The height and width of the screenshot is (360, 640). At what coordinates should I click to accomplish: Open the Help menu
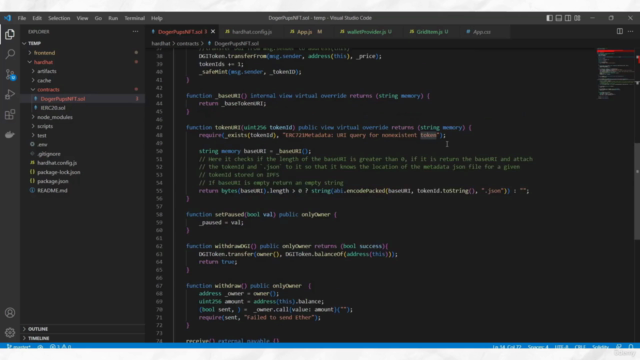coord(156,18)
